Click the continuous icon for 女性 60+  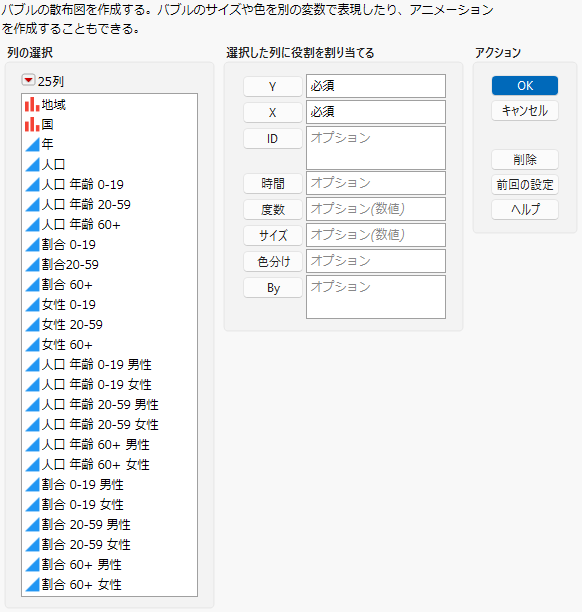point(32,345)
